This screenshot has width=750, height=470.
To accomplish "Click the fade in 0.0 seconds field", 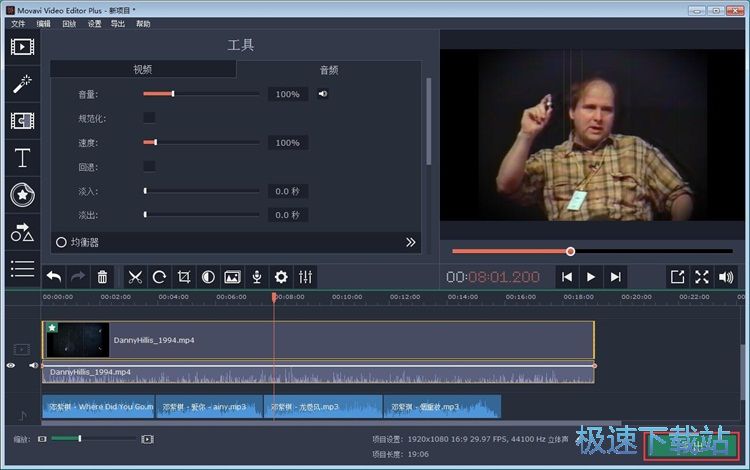I will point(287,191).
